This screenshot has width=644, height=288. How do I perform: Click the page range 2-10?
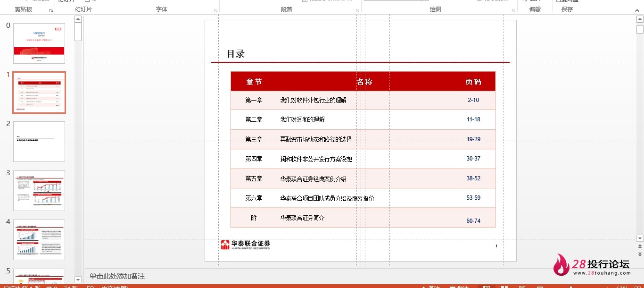pyautogui.click(x=473, y=100)
